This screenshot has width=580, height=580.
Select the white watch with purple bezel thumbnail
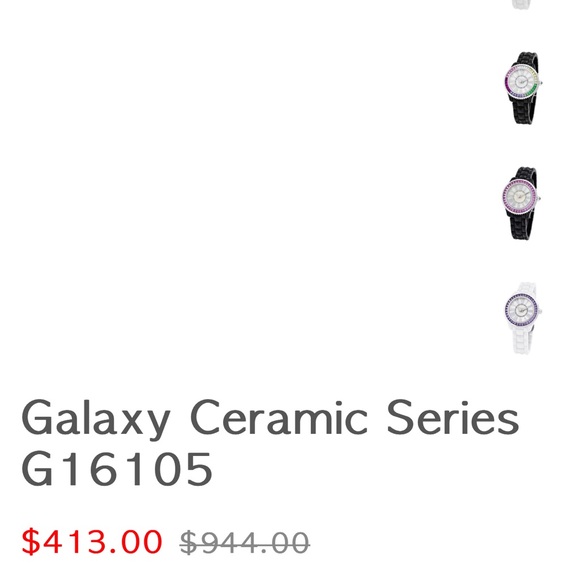click(x=523, y=318)
